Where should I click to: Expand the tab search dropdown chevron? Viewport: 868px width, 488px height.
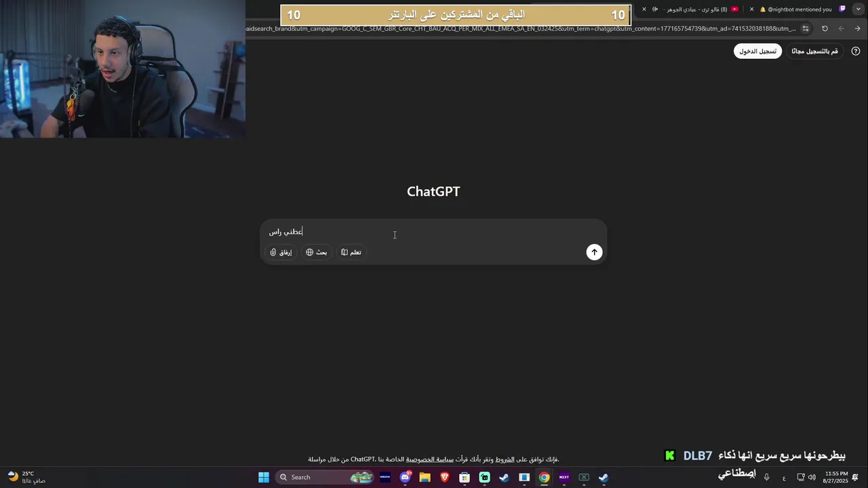click(x=859, y=9)
